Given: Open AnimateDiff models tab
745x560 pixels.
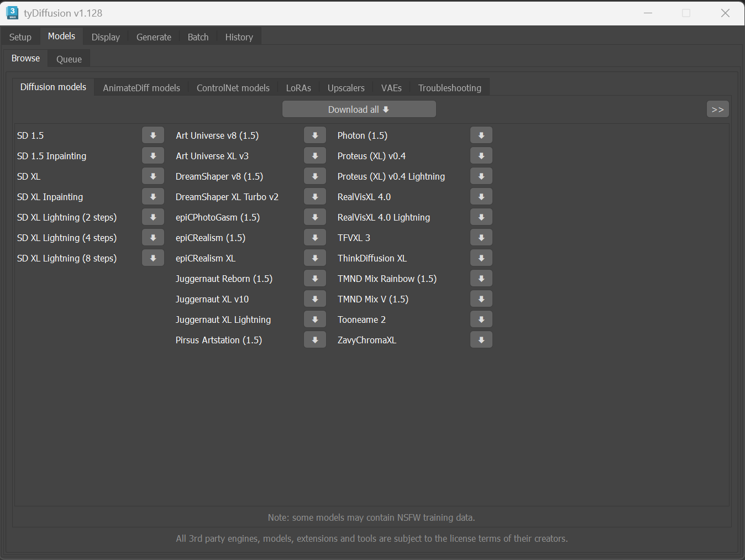Looking at the screenshot, I should [x=141, y=88].
